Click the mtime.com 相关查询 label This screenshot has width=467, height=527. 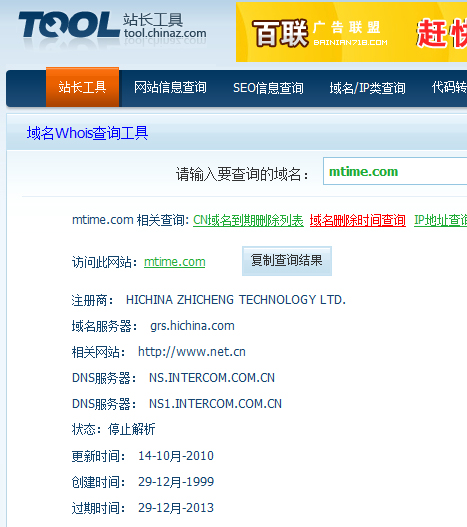point(130,220)
